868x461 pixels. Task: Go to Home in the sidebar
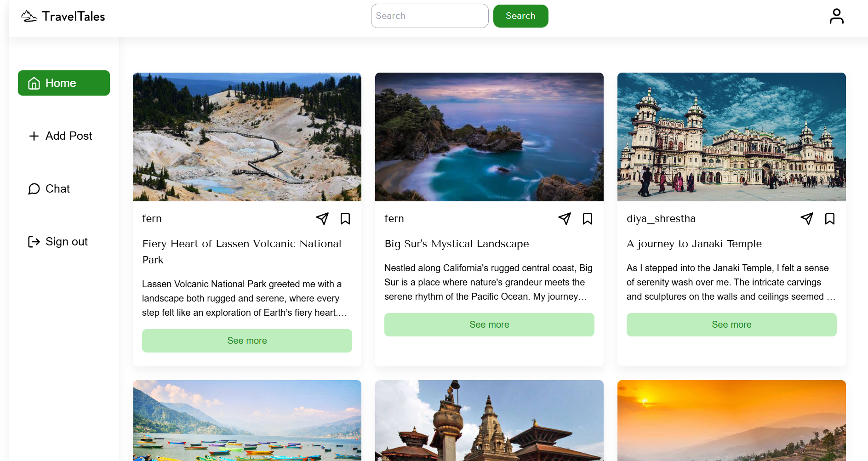tap(64, 83)
